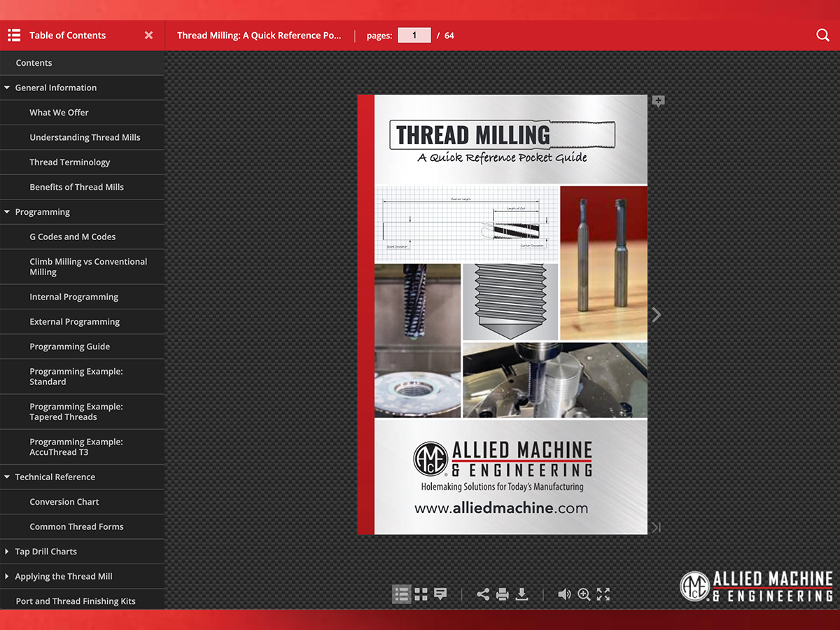Viewport: 840px width, 630px height.
Task: Download the publication
Action: [521, 594]
